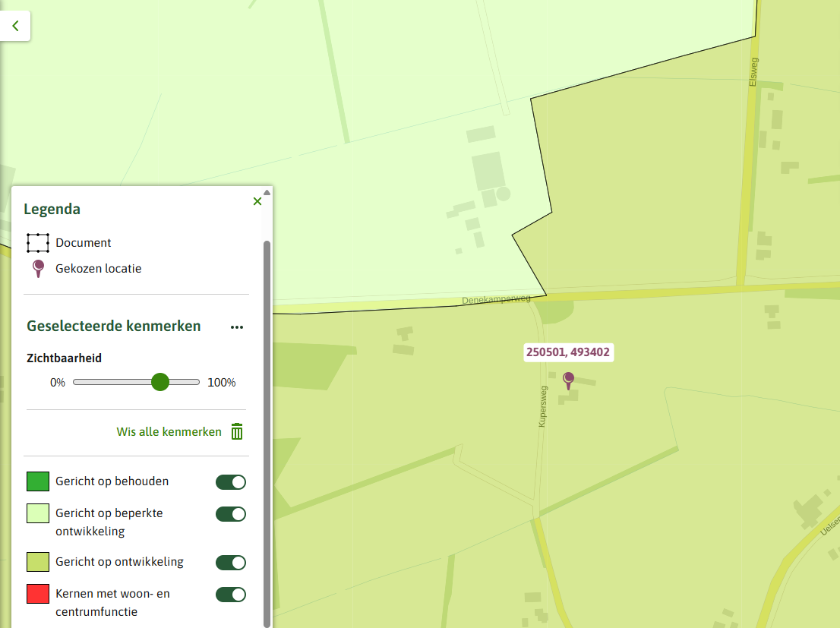Click the Gericht op beperkte ontwikkeling swatch
Viewport: 840px width, 628px height.
[x=38, y=513]
